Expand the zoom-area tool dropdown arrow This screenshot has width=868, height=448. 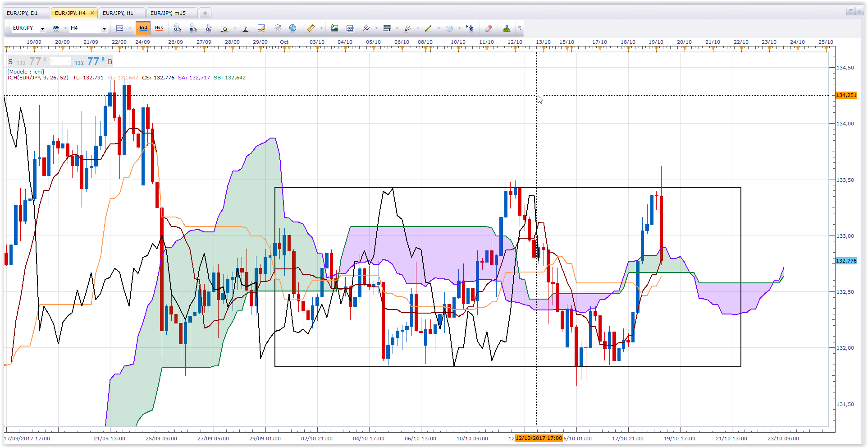click(235, 28)
